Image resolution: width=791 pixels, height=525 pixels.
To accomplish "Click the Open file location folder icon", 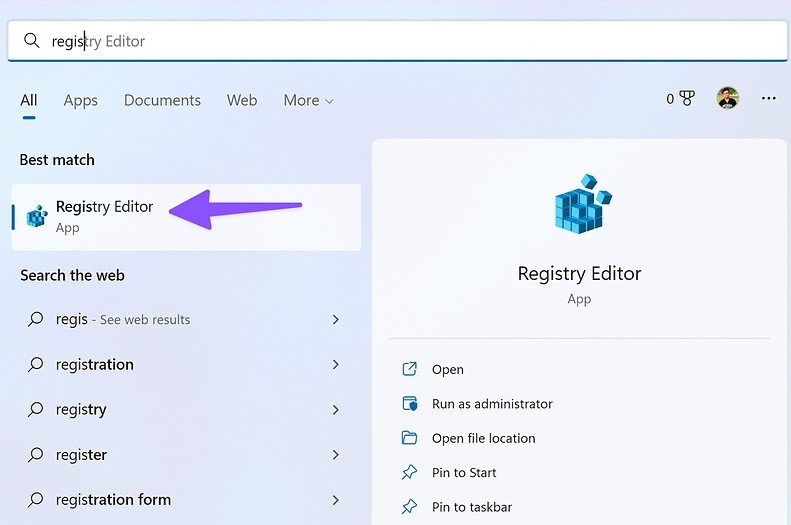I will (x=409, y=437).
